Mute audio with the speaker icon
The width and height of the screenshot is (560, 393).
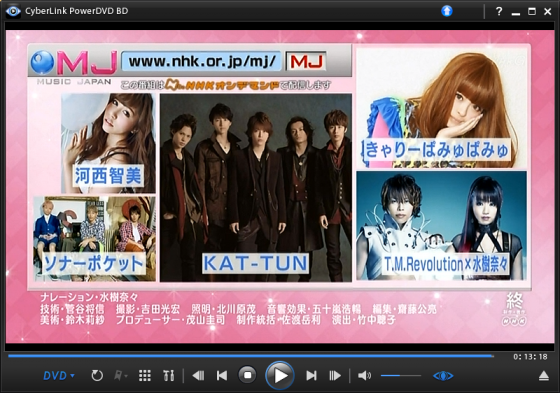[364, 375]
